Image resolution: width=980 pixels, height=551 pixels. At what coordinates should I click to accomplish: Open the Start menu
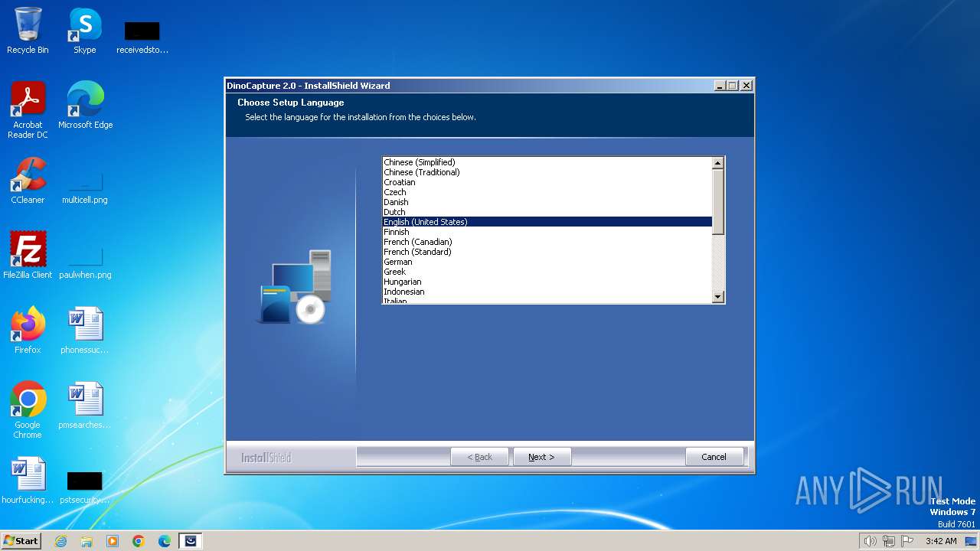click(x=21, y=541)
